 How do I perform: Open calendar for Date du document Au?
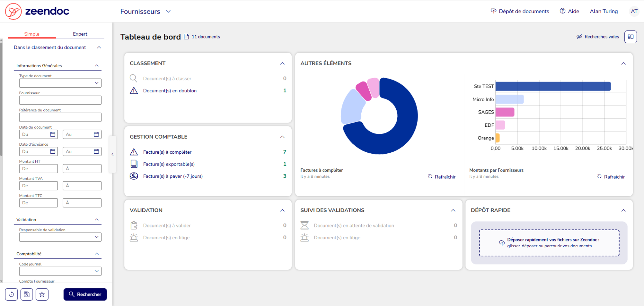(x=96, y=134)
